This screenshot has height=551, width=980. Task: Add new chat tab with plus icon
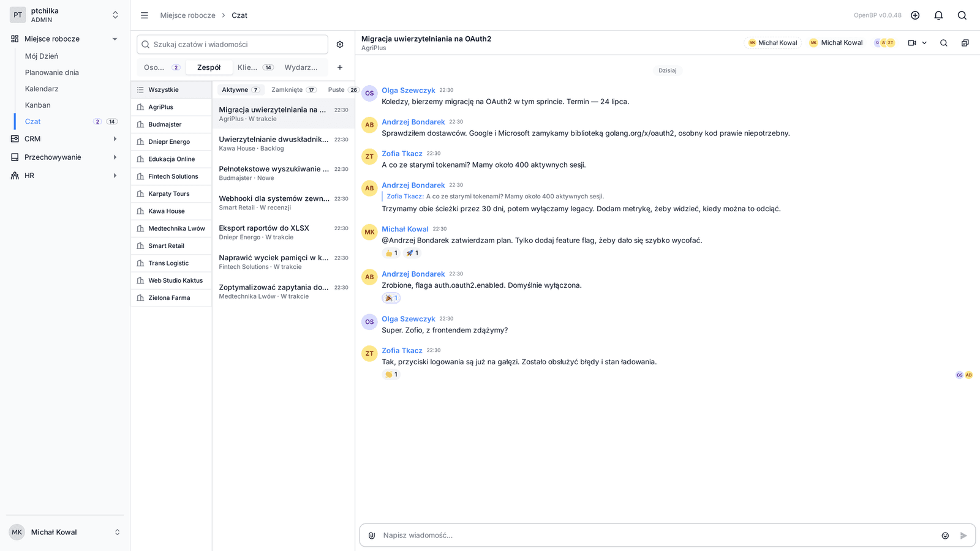point(340,67)
